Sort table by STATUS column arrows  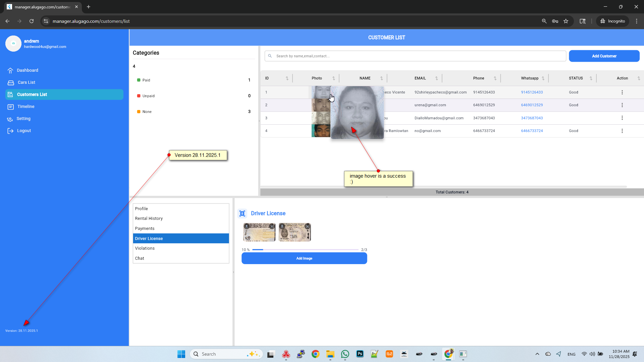(591, 78)
